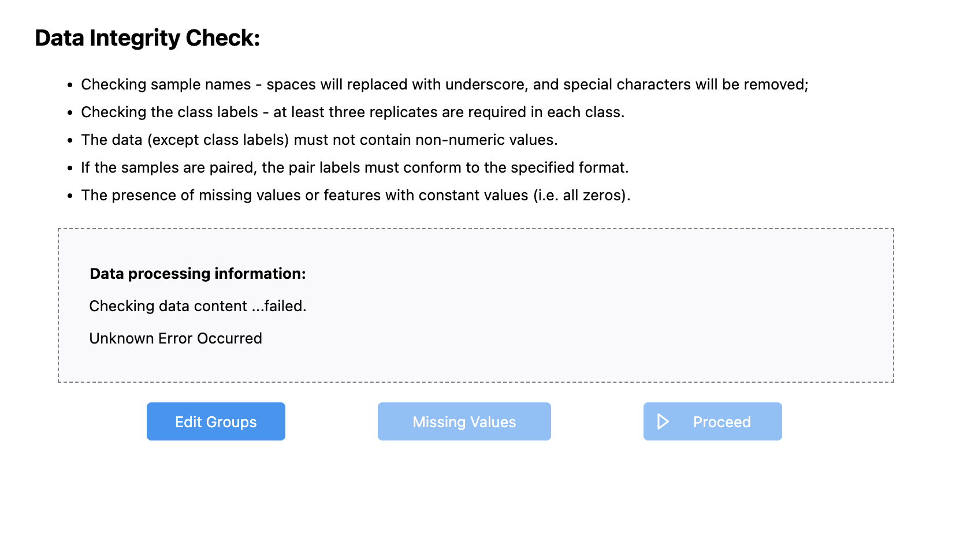Click the missing values presence bullet text
967x560 pixels.
356,195
